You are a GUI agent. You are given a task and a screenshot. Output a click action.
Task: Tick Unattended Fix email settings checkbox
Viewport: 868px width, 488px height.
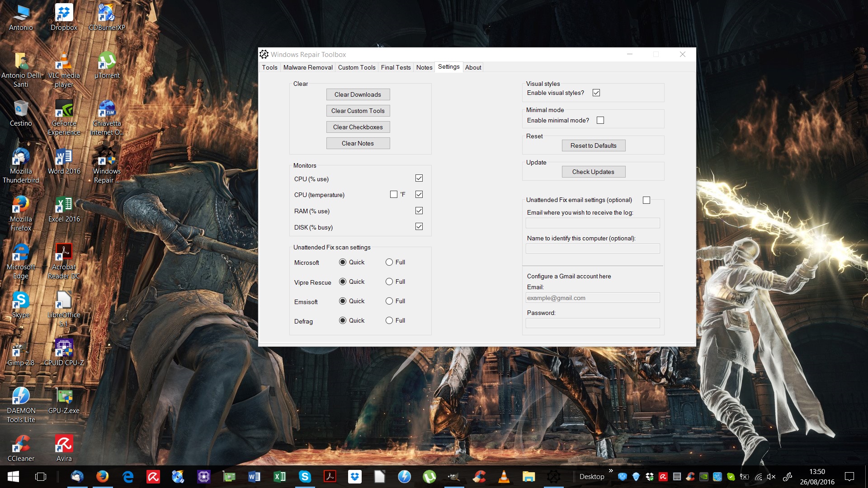pos(646,200)
